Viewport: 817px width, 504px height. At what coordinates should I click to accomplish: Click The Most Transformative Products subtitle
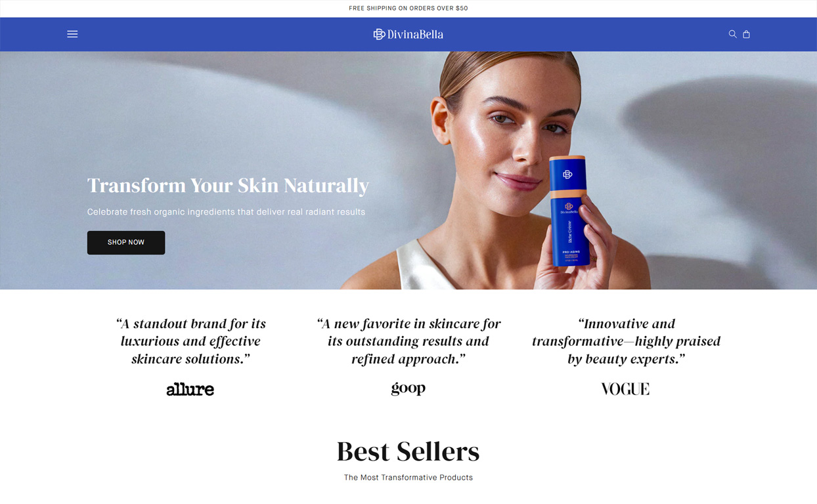click(408, 478)
